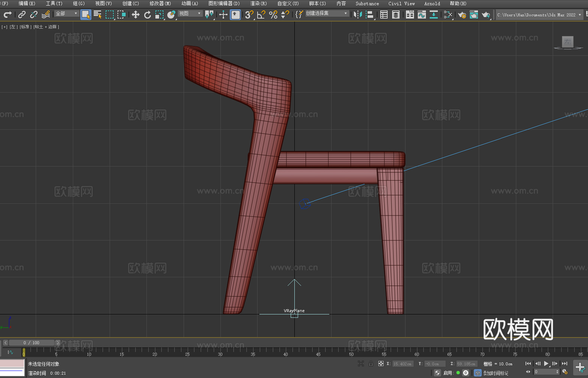
Task: Activate the Select and Rotate tool
Action: (x=148, y=14)
